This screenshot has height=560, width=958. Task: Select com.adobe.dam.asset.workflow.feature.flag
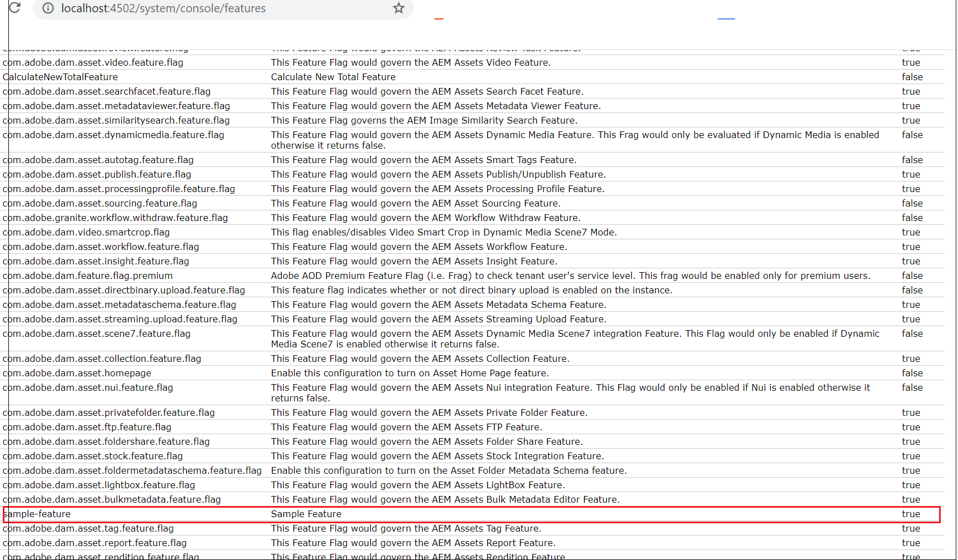coord(101,247)
